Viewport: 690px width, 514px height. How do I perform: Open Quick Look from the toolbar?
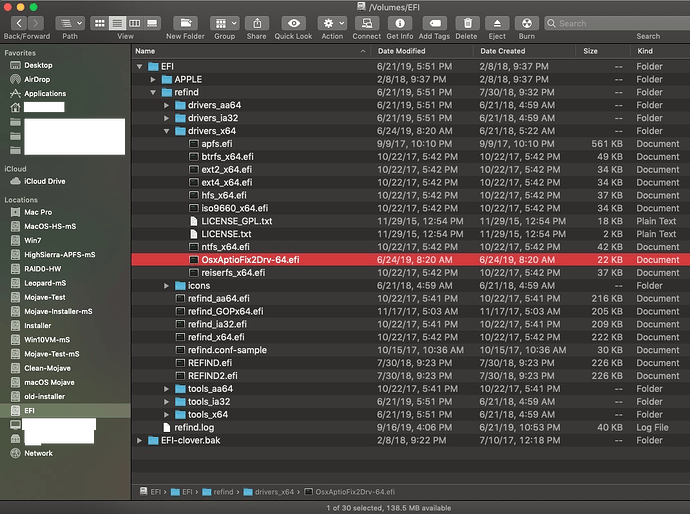[293, 22]
